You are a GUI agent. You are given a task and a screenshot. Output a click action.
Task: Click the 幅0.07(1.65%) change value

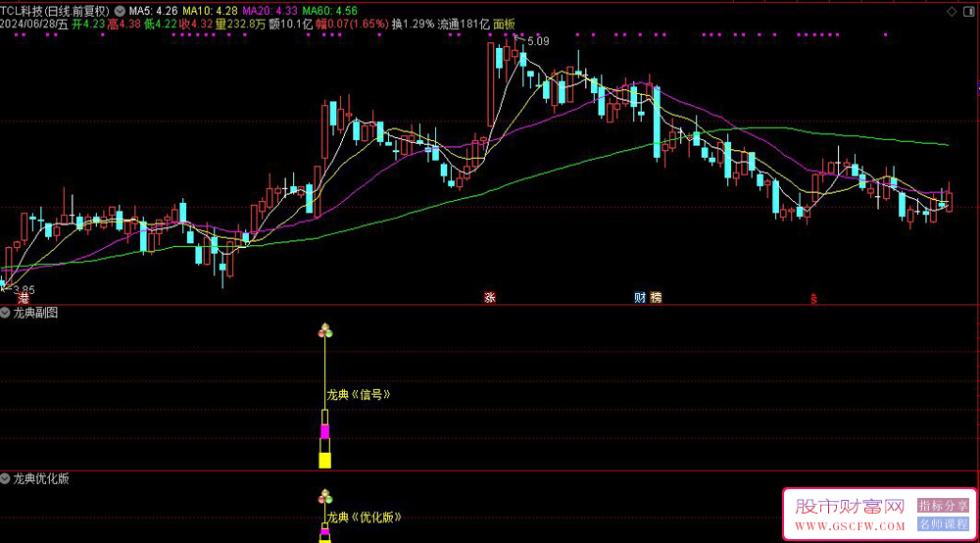pos(352,25)
